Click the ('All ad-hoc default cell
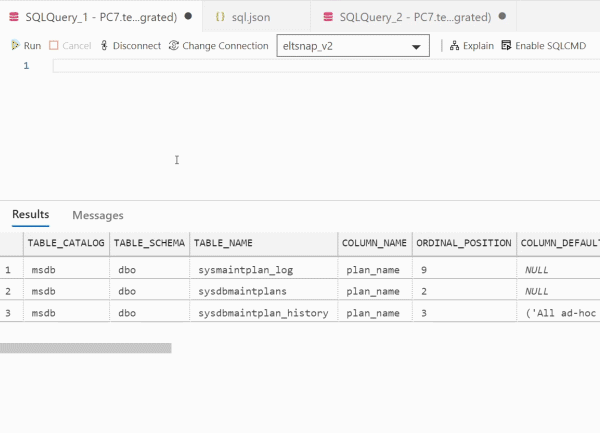 (561, 313)
